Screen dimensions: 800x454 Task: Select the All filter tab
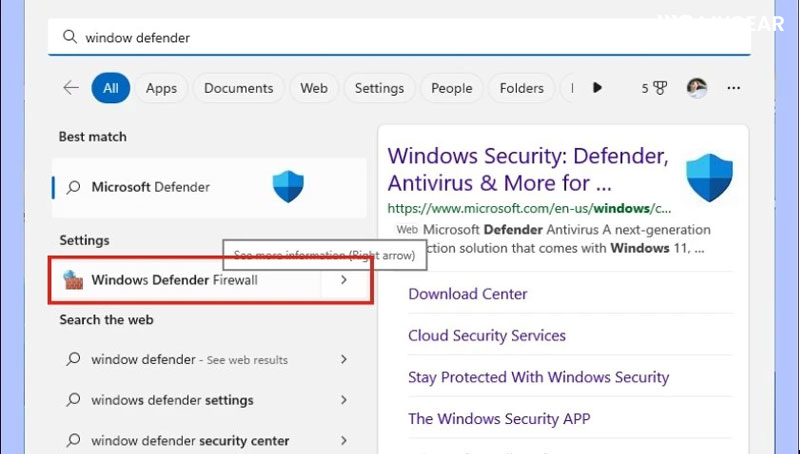(x=110, y=88)
